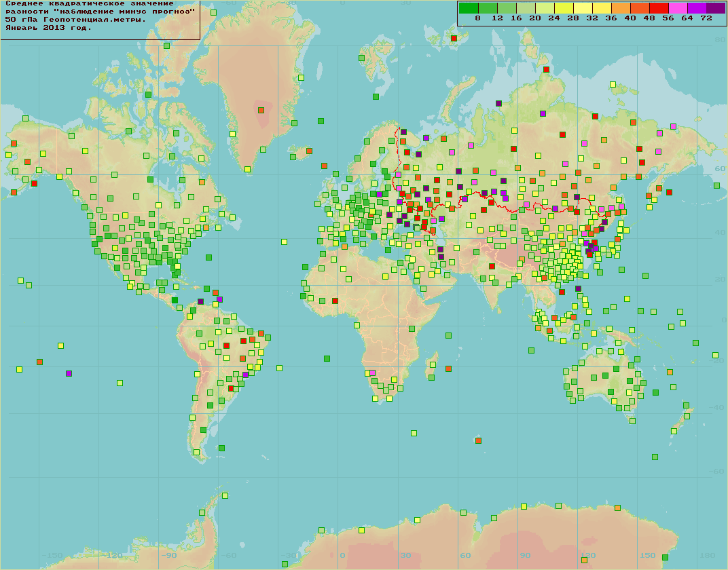Click latitude label '80' on the right axis
The image size is (728, 570).
(x=720, y=40)
